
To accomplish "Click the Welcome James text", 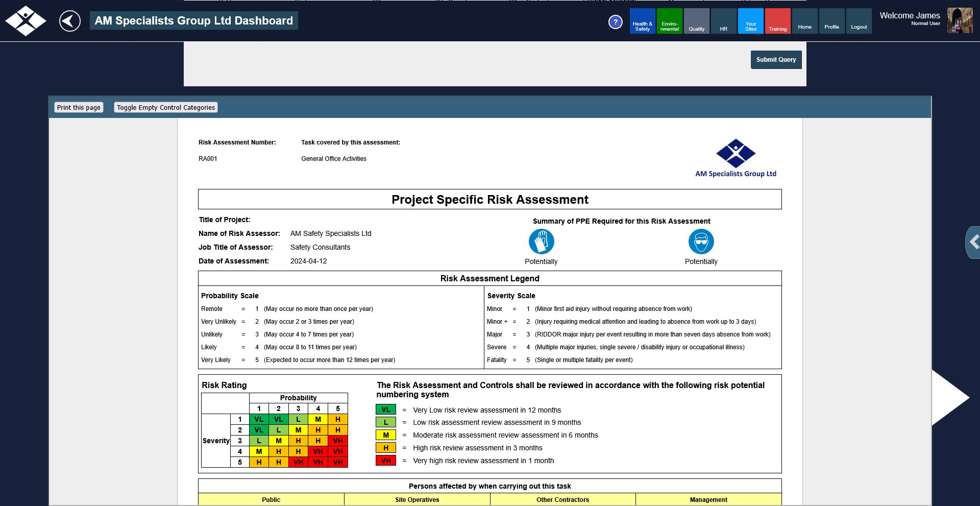I will [x=910, y=16].
